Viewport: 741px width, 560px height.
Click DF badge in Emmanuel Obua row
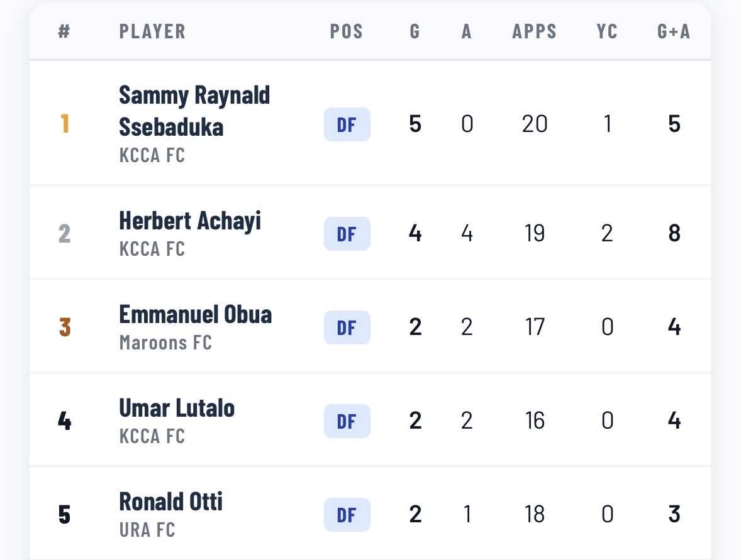[x=347, y=327]
